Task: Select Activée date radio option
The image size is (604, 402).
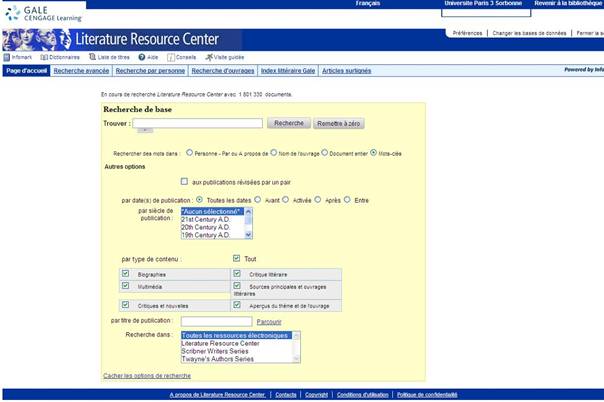Action: pos(285,199)
